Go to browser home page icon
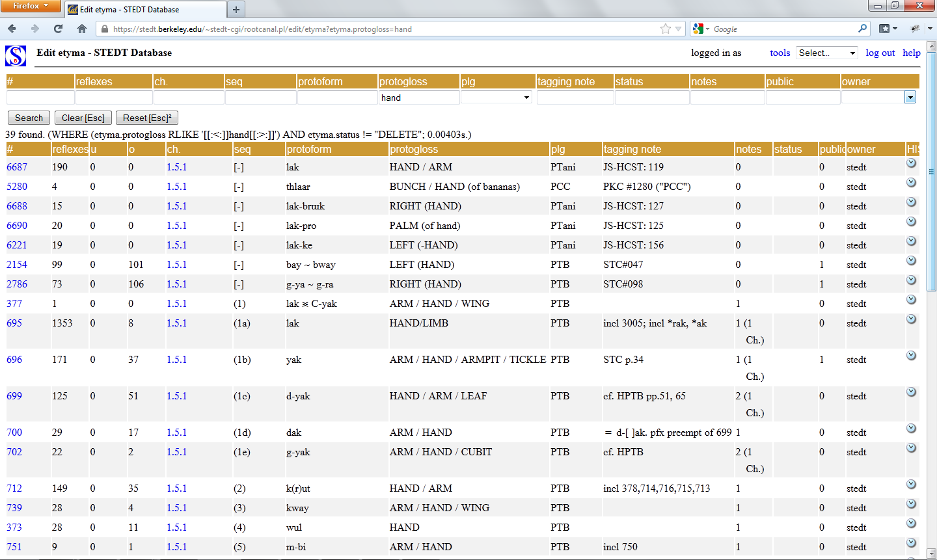Viewport: 937px width, 560px height. (82, 29)
